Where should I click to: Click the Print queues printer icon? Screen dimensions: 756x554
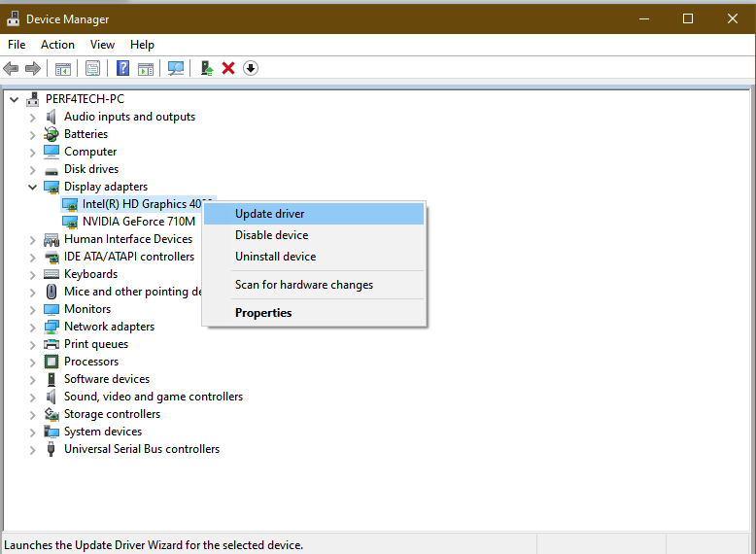click(52, 344)
